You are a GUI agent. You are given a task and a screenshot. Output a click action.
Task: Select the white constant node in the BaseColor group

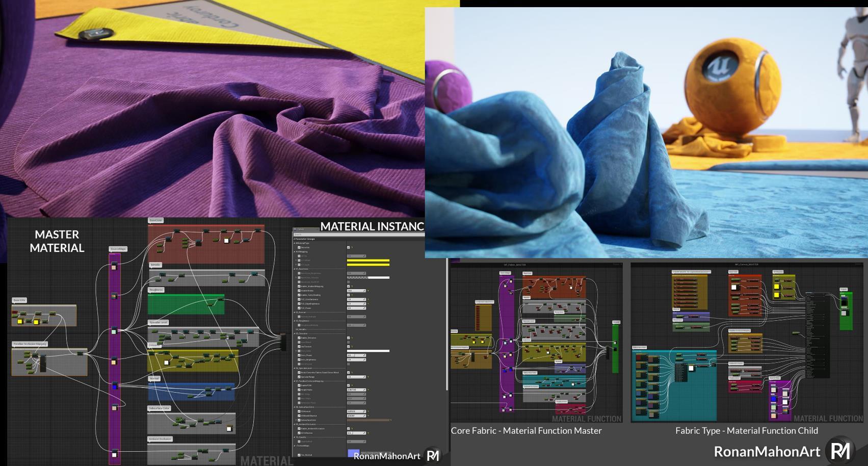pos(226,241)
